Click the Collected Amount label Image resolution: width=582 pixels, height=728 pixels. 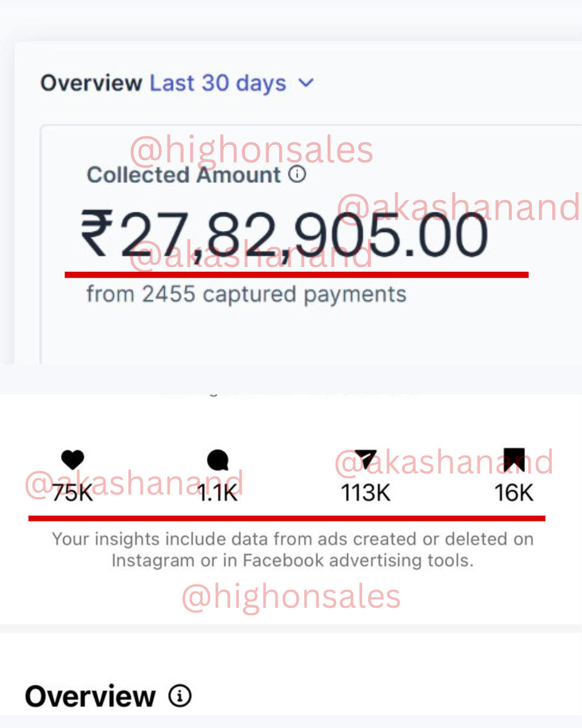click(184, 175)
